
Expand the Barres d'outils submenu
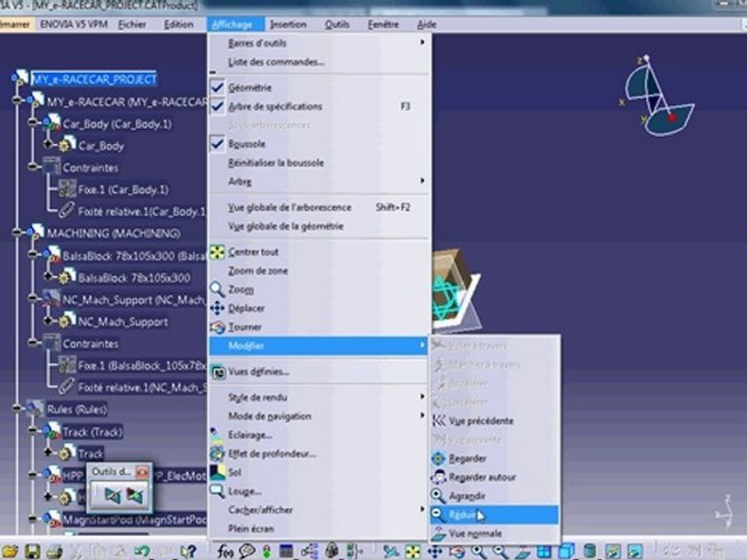coord(319,43)
